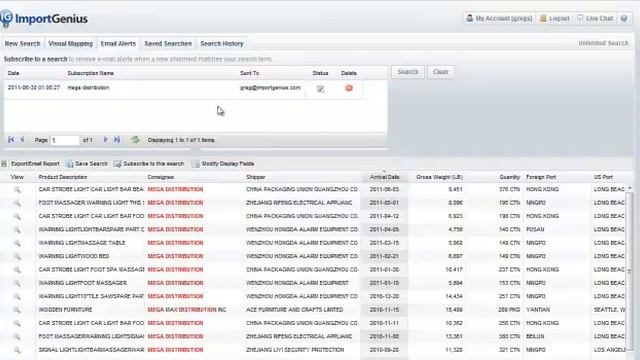
Task: Sort by US Port column header
Action: (603, 177)
